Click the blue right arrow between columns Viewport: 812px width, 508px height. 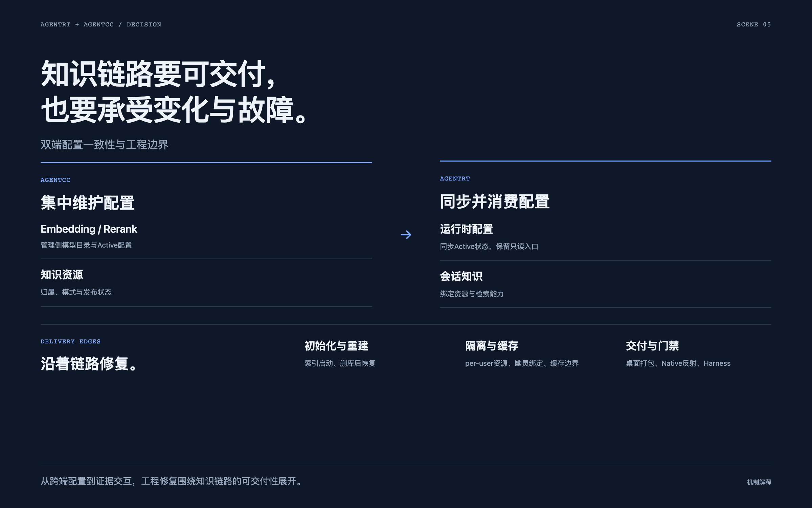coord(406,235)
